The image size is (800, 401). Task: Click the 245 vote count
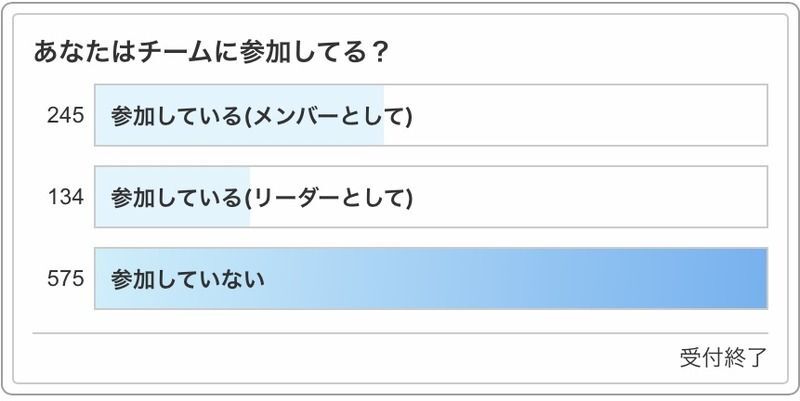click(x=64, y=116)
